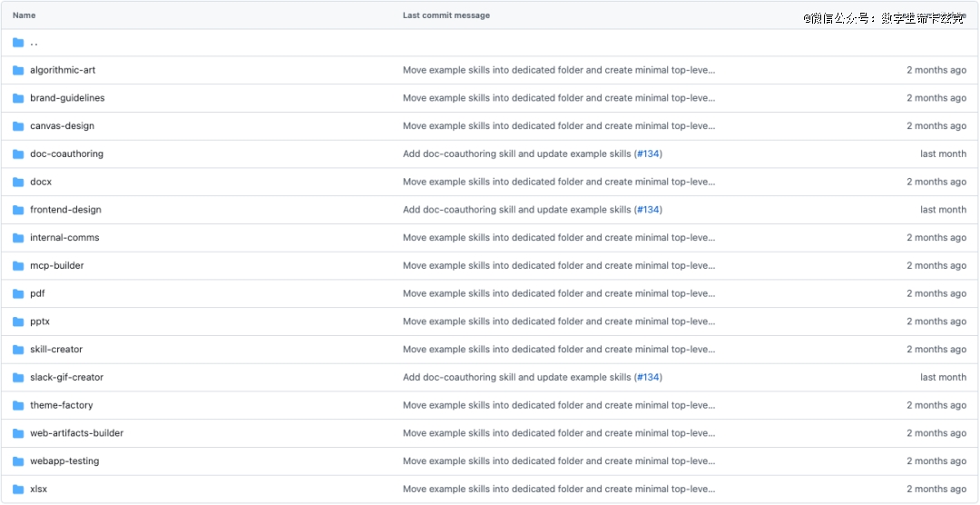Open the internal-comms folder name

[64, 238]
